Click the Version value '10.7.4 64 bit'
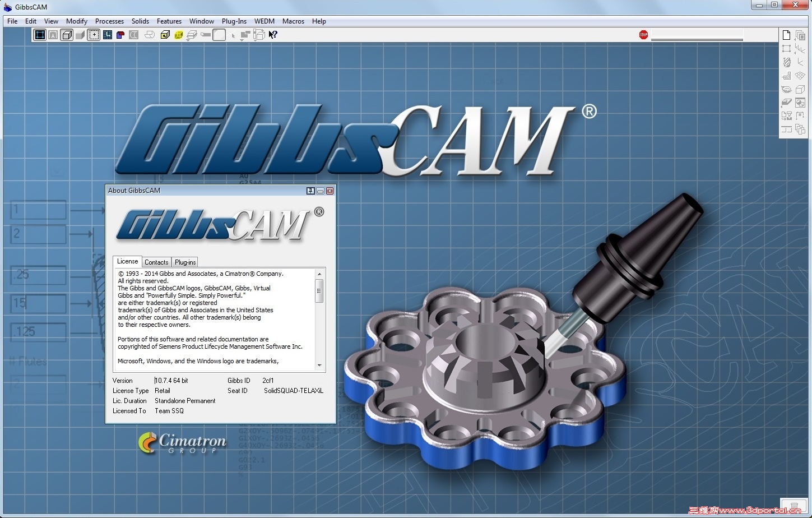Image resolution: width=812 pixels, height=518 pixels. [x=171, y=381]
